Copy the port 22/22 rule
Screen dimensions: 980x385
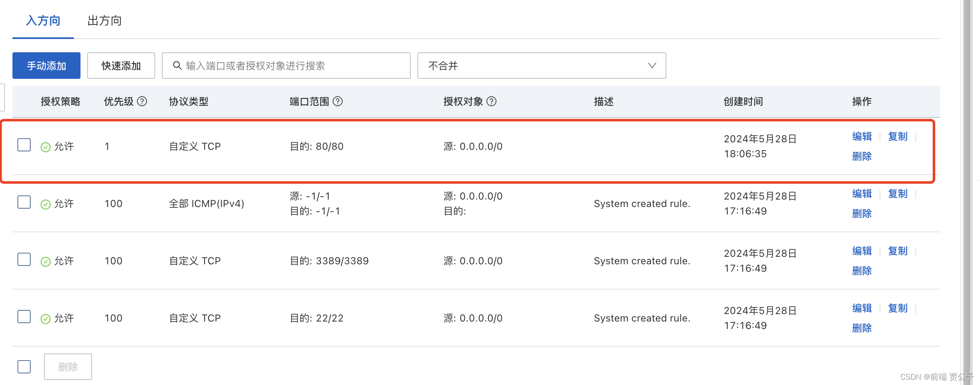(x=897, y=308)
